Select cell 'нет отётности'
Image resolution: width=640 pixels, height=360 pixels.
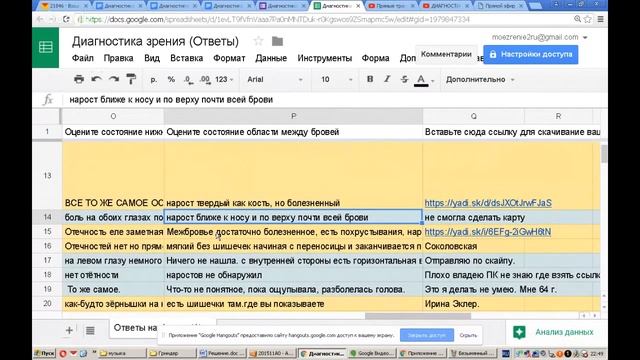click(x=113, y=275)
